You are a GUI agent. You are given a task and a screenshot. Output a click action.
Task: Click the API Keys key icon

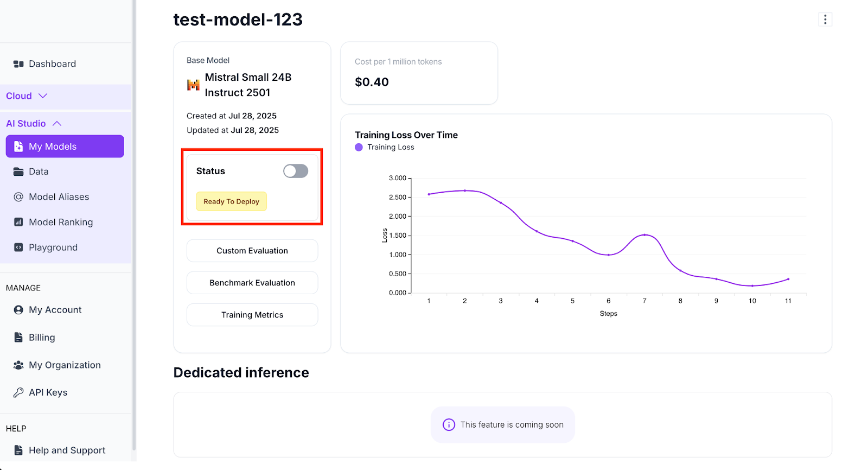18,392
